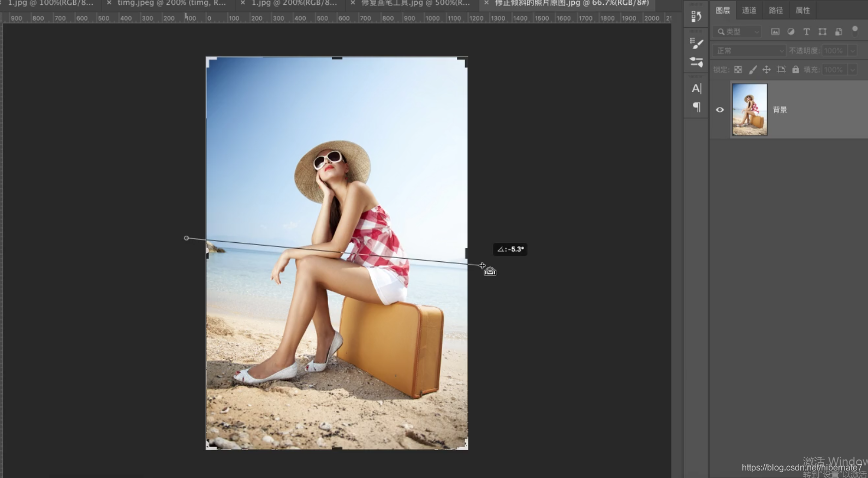Prevent auto-nesting into artboards lock icon
The width and height of the screenshot is (868, 478).
coord(781,69)
